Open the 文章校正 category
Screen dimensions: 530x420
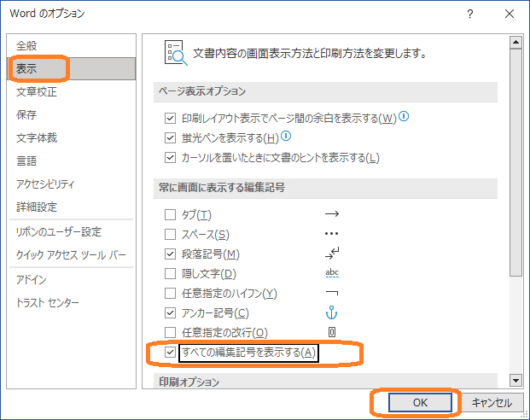coord(37,92)
